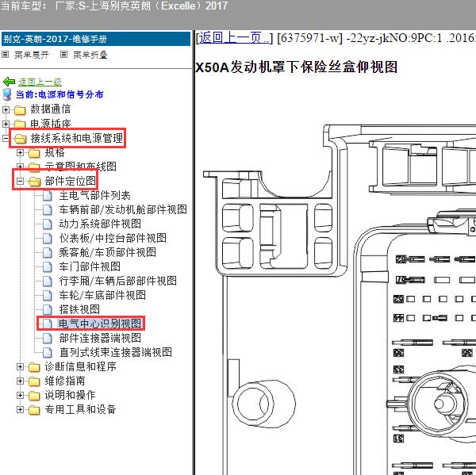Click the 数据通信 folder label
Screen dimensions: 476x475
51,109
